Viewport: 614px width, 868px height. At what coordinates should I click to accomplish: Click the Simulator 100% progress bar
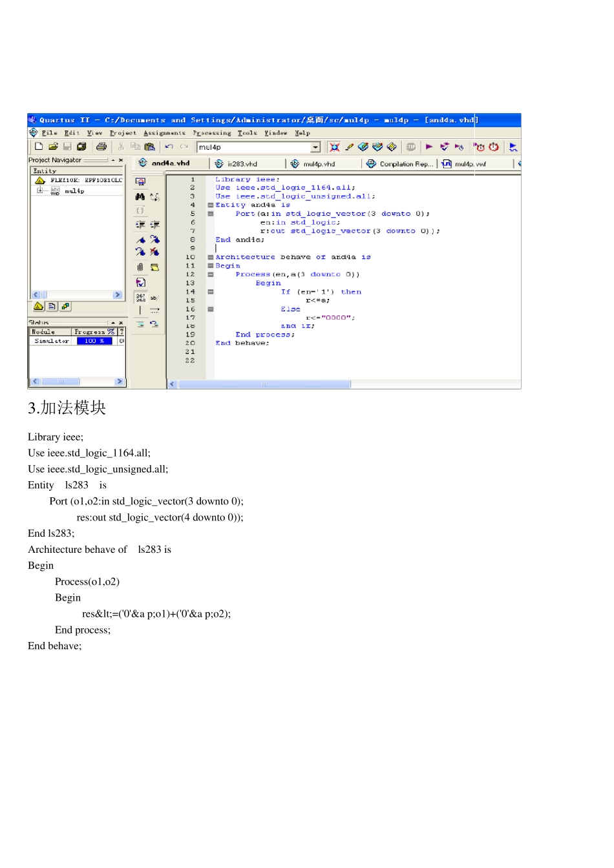[x=94, y=341]
